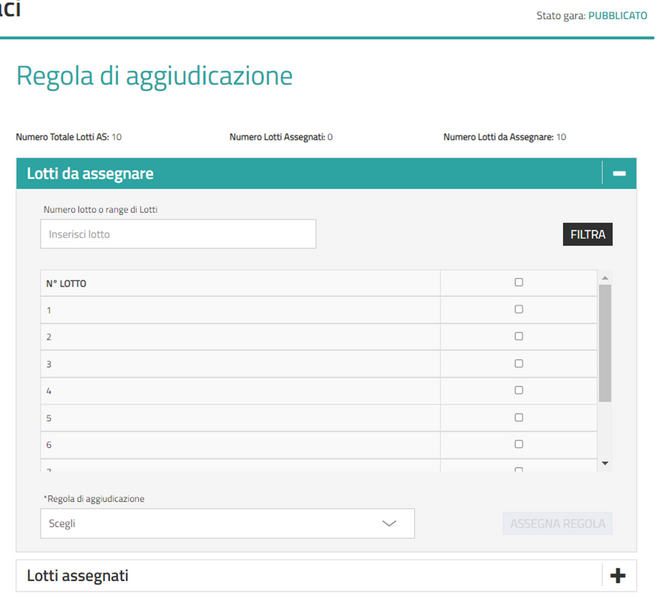This screenshot has width=663, height=599.
Task: Check the box for lot 2
Action: pos(518,337)
